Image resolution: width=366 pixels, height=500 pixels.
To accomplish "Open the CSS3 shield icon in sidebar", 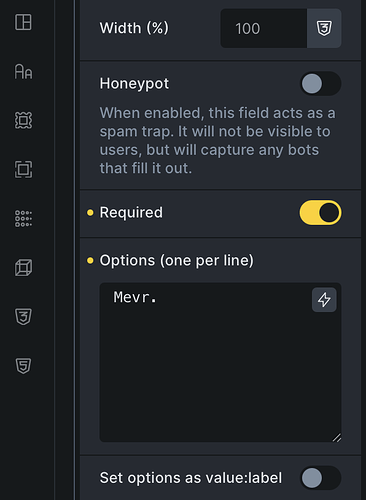I will click(x=23, y=316).
